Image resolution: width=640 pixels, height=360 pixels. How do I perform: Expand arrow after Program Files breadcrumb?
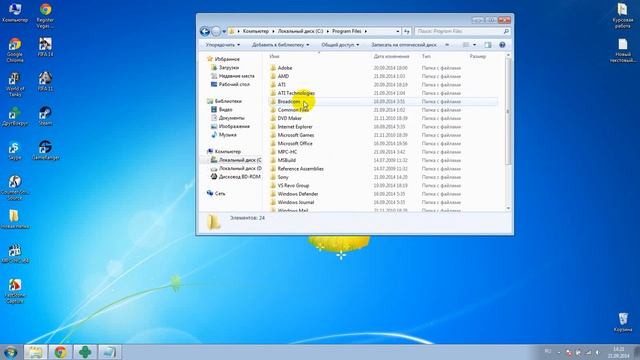pyautogui.click(x=366, y=31)
